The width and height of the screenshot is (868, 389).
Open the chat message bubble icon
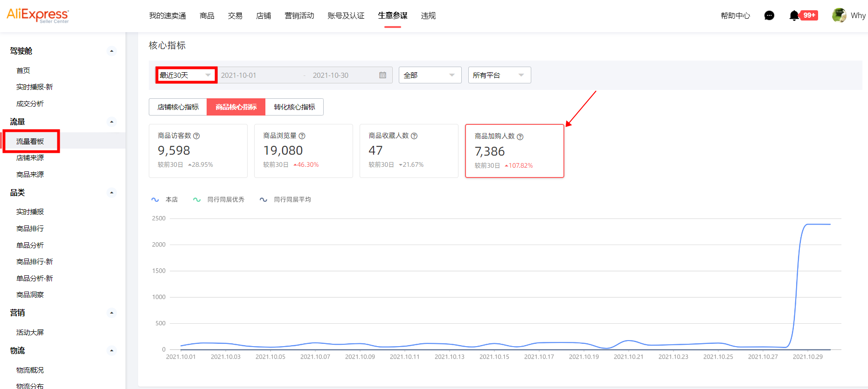coord(769,16)
